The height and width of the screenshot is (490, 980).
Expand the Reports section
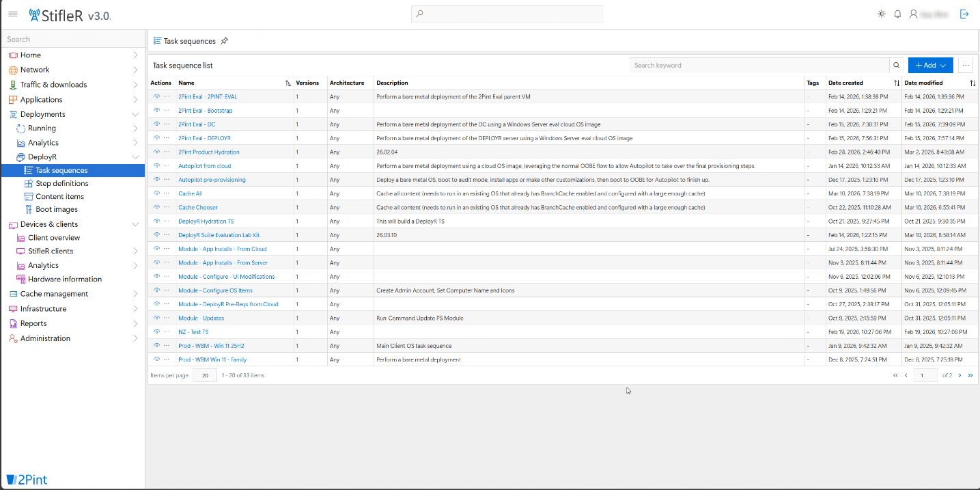[x=135, y=323]
